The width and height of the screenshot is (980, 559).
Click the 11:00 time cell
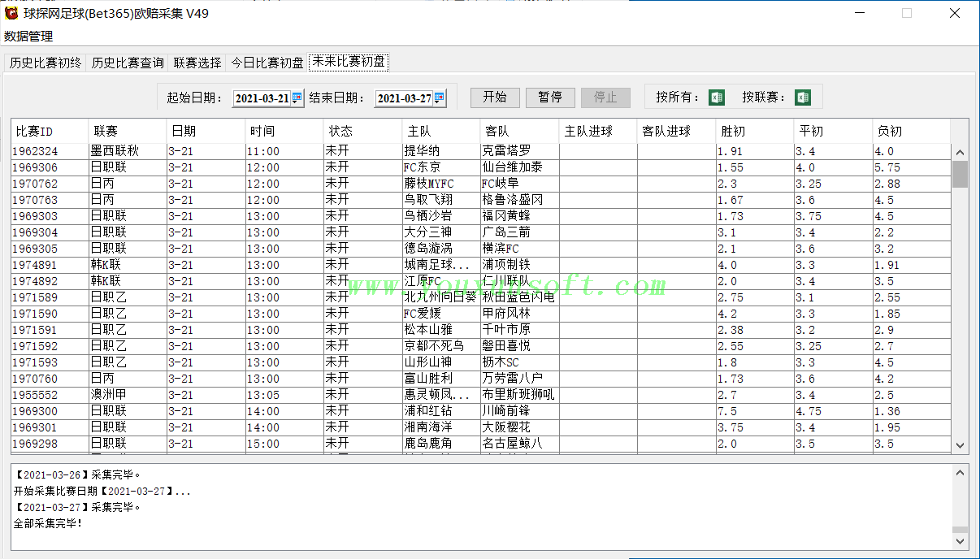(x=284, y=151)
